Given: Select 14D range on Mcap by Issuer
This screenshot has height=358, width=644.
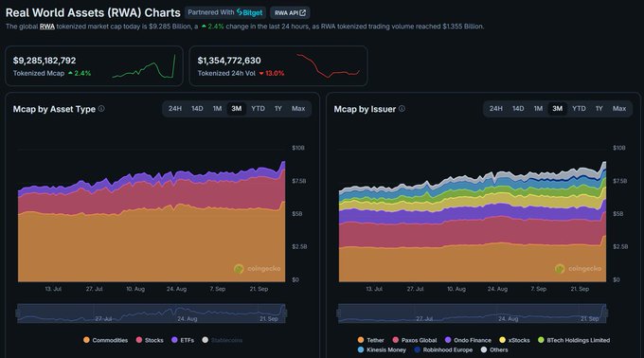Looking at the screenshot, I should point(518,109).
